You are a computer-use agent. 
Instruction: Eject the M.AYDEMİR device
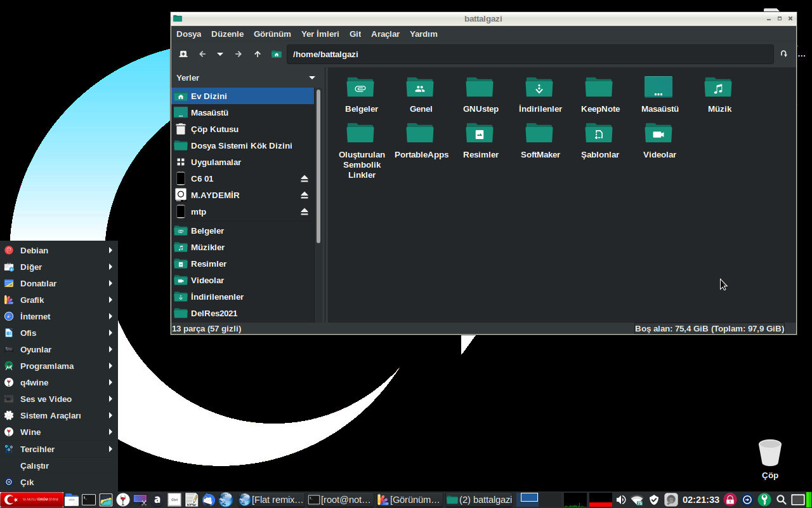[x=304, y=195]
